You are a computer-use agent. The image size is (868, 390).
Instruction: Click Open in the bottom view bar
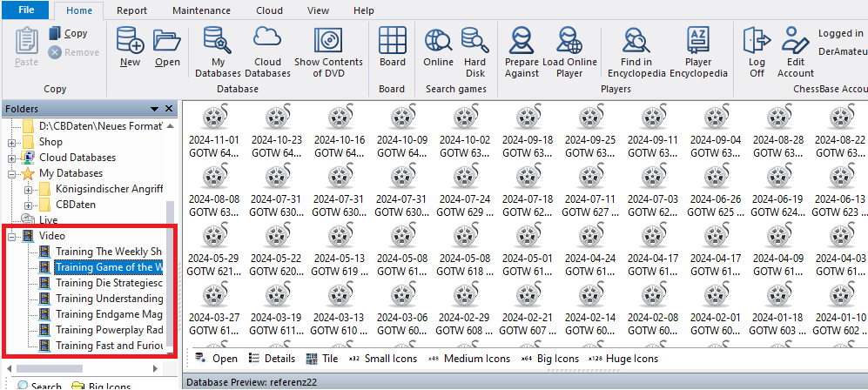[x=217, y=359]
